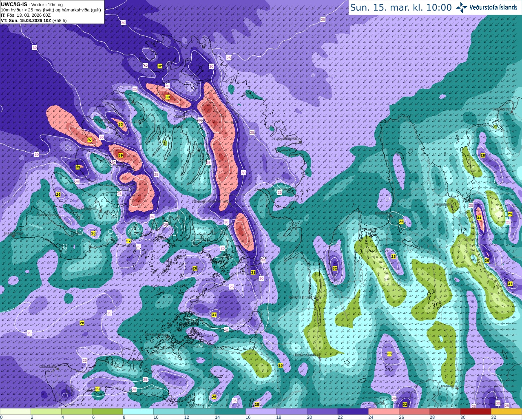The width and height of the screenshot is (522, 420).
Task: Click the Siglufjörður station label
Action: click(x=501, y=109)
